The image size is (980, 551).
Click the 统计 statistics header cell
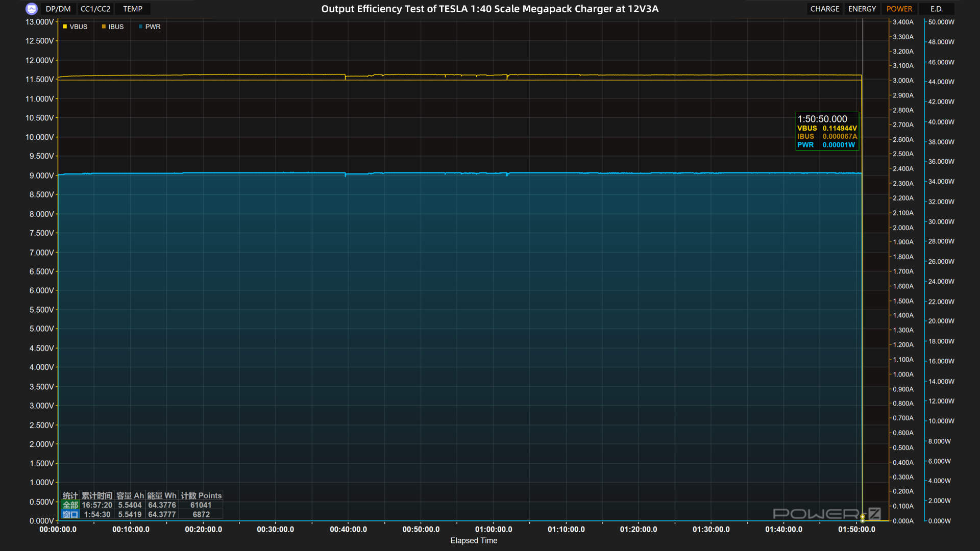(x=70, y=495)
